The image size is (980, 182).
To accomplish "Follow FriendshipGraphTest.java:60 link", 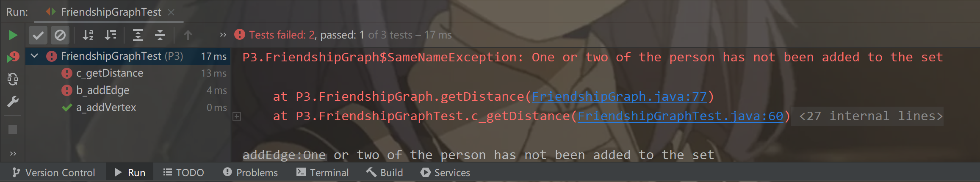I will (x=680, y=116).
